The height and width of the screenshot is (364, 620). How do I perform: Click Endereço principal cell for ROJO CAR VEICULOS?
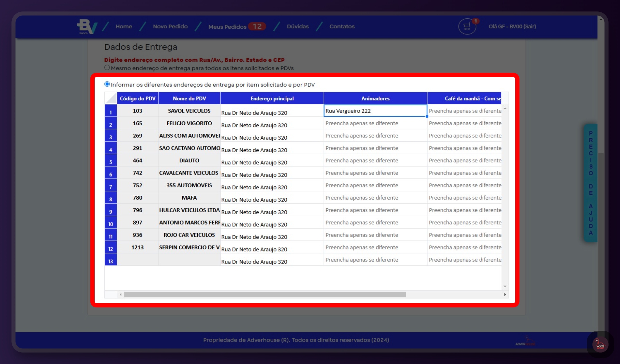click(x=272, y=235)
